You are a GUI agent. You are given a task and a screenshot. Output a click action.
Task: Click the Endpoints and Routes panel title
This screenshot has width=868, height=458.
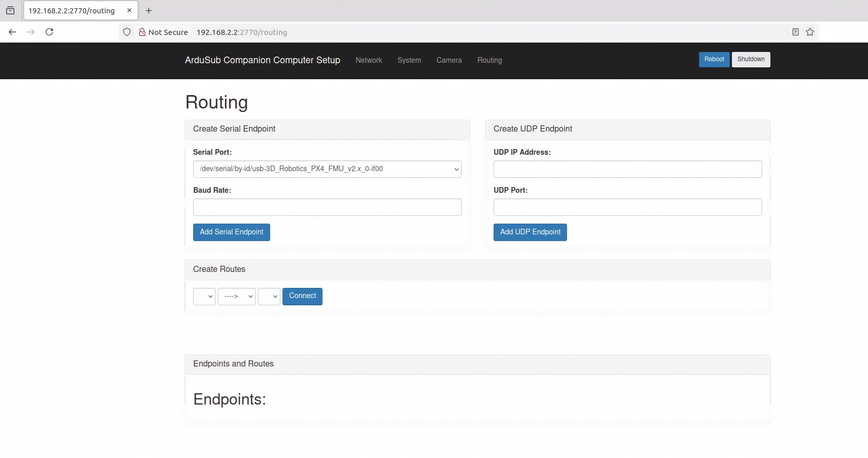(233, 364)
